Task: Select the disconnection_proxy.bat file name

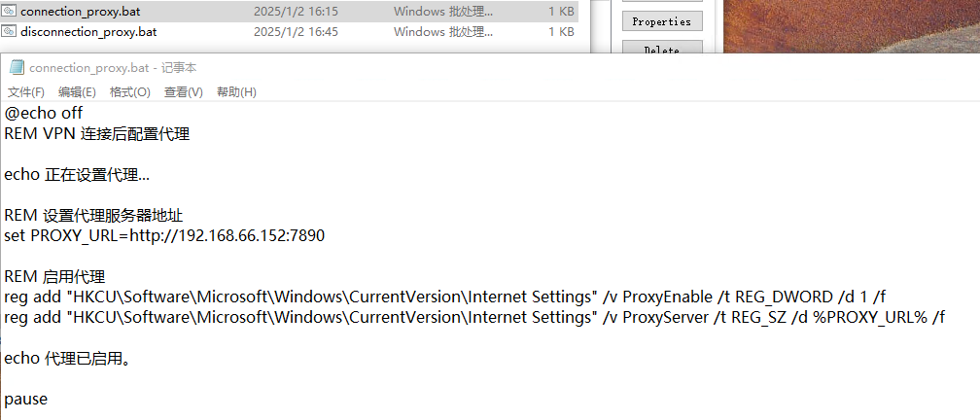Action: tap(88, 31)
